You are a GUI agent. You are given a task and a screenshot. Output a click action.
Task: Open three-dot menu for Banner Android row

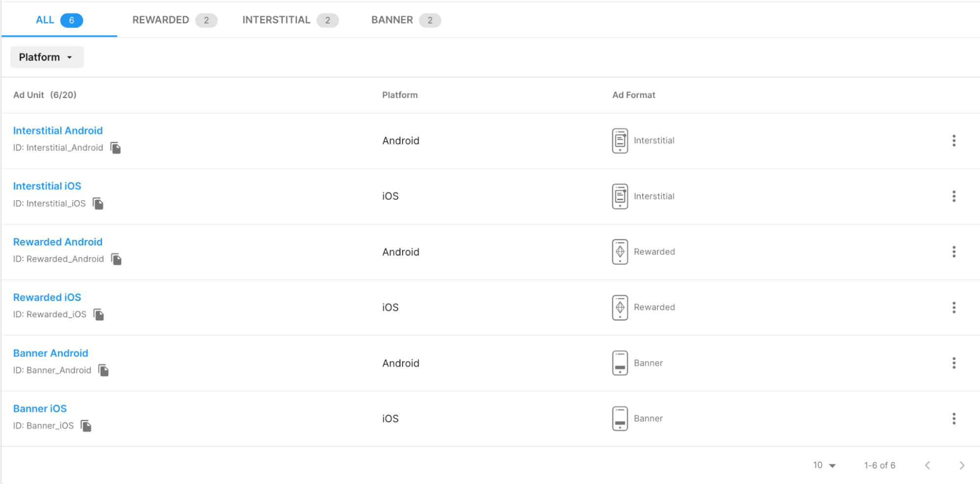coord(954,363)
